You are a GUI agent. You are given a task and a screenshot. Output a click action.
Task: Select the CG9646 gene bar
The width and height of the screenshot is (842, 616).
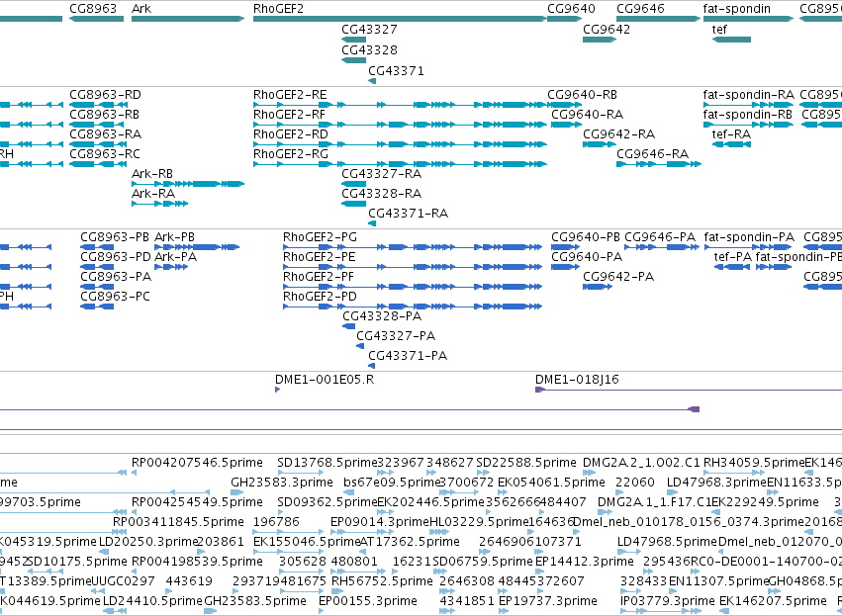pos(658,19)
